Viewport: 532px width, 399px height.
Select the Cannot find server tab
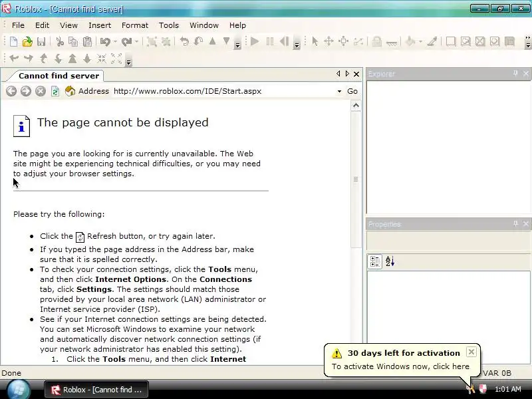[59, 76]
